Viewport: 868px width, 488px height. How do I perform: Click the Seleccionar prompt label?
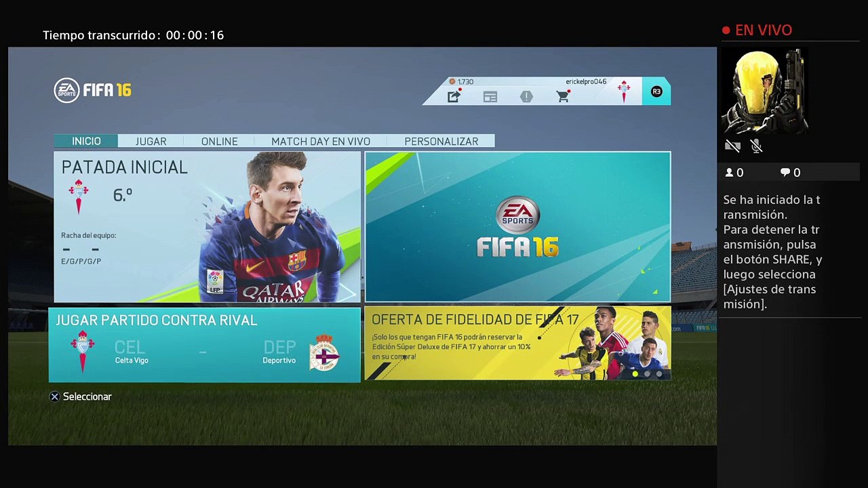coord(87,396)
